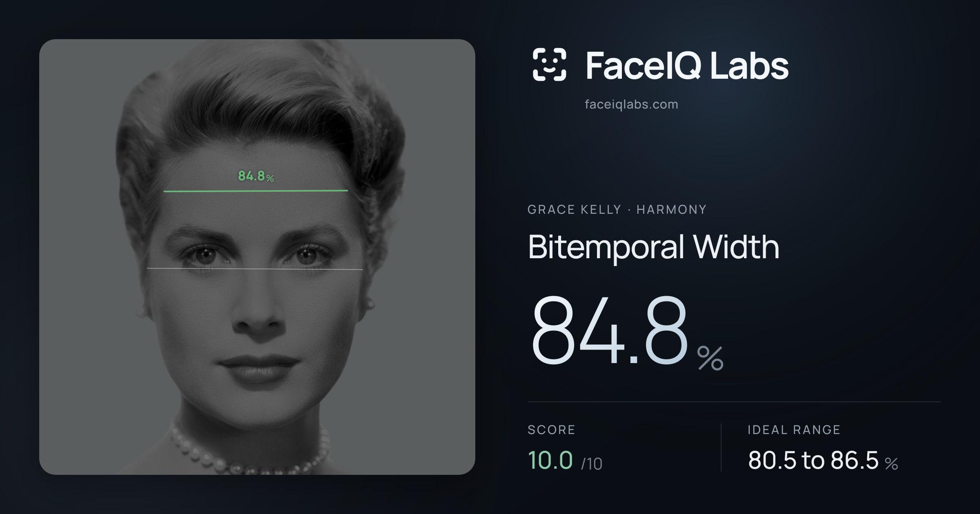The width and height of the screenshot is (980, 514).
Task: Click the green 84.8% label on the photo
Action: [x=256, y=176]
